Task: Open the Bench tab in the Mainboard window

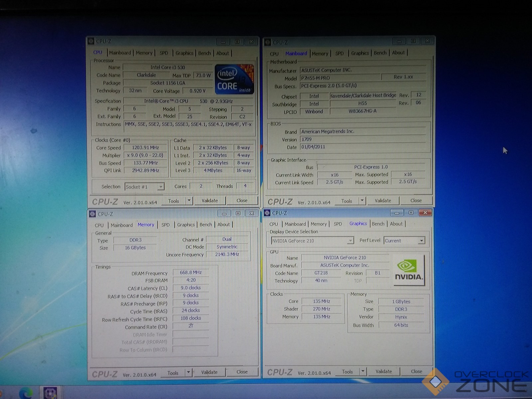Action: click(380, 53)
